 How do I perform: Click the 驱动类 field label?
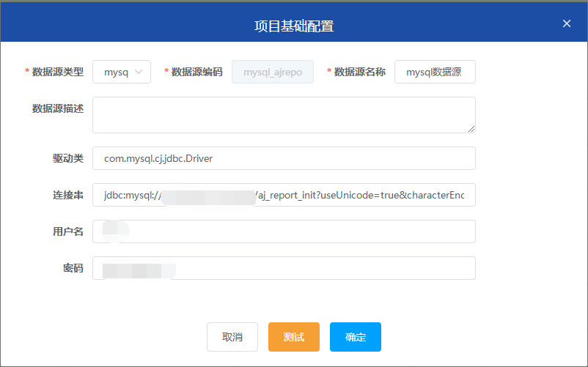pyautogui.click(x=67, y=158)
